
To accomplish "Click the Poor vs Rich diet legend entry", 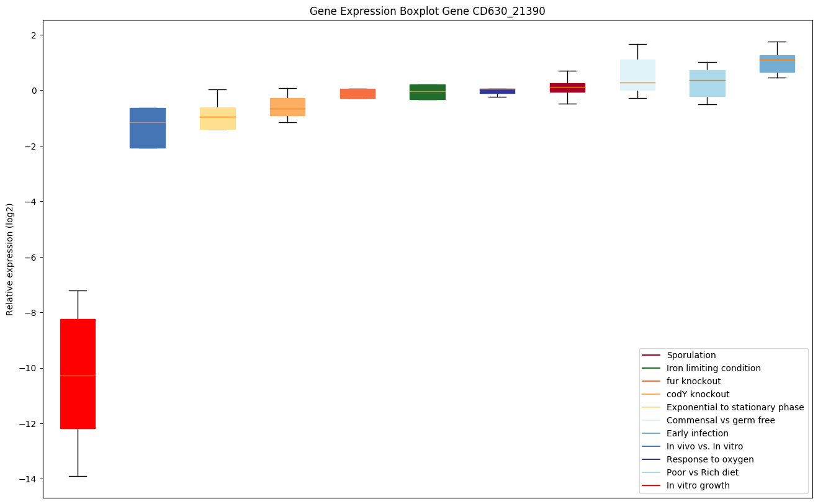I will [702, 472].
